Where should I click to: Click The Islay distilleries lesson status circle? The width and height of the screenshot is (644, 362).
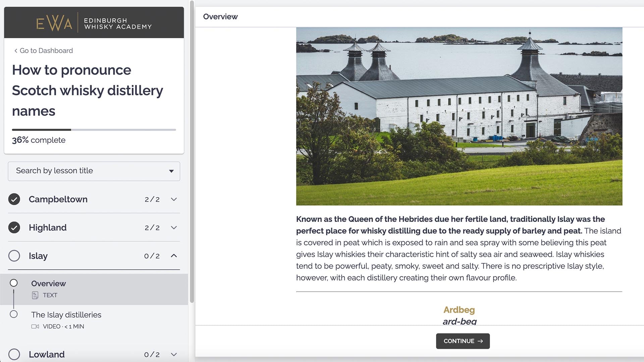click(x=14, y=314)
